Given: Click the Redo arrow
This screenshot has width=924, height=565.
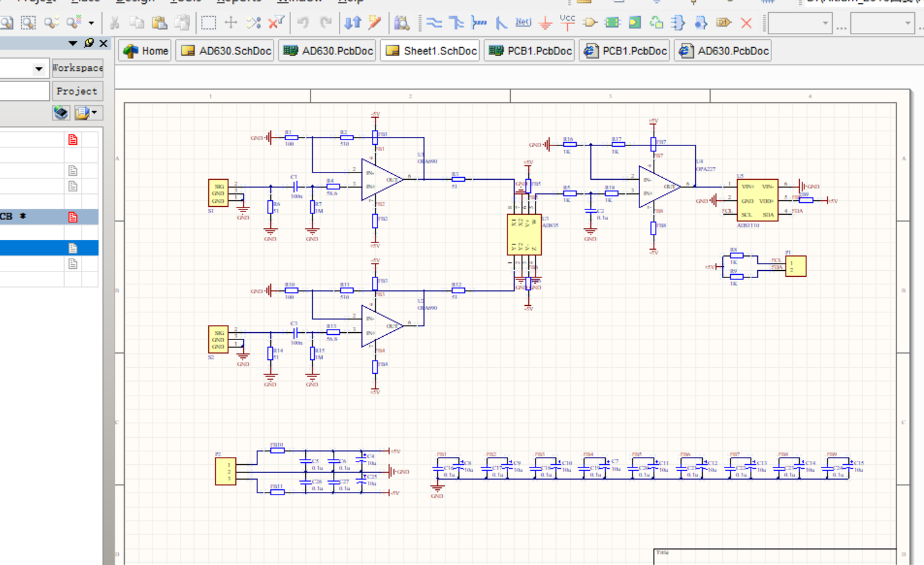Looking at the screenshot, I should point(325,23).
